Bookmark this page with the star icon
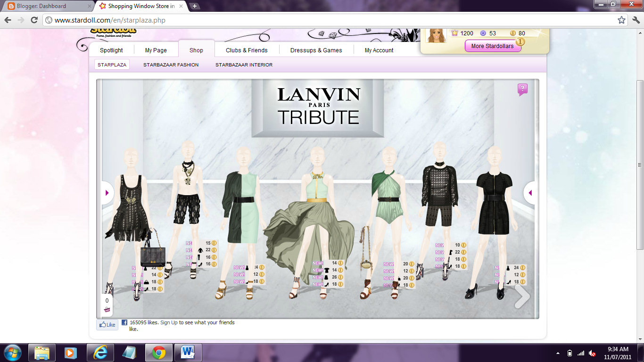Image resolution: width=644 pixels, height=362 pixels. click(x=621, y=20)
